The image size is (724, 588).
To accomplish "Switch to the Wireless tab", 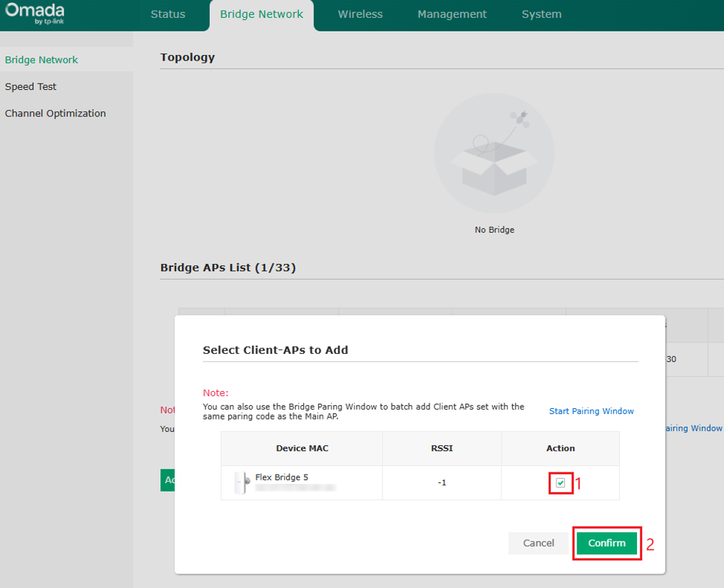I will point(360,14).
